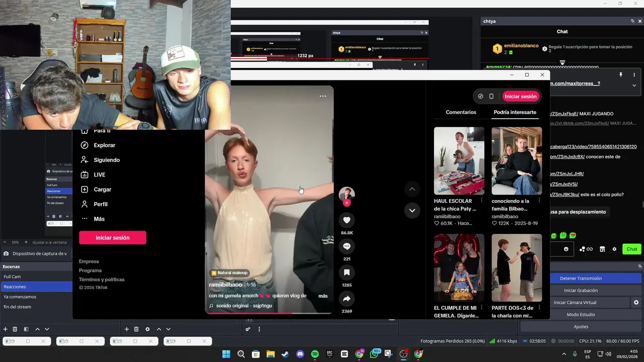Click the pink Iniciar sesión button in the sidebar
The image size is (644, 362).
pos(113,238)
